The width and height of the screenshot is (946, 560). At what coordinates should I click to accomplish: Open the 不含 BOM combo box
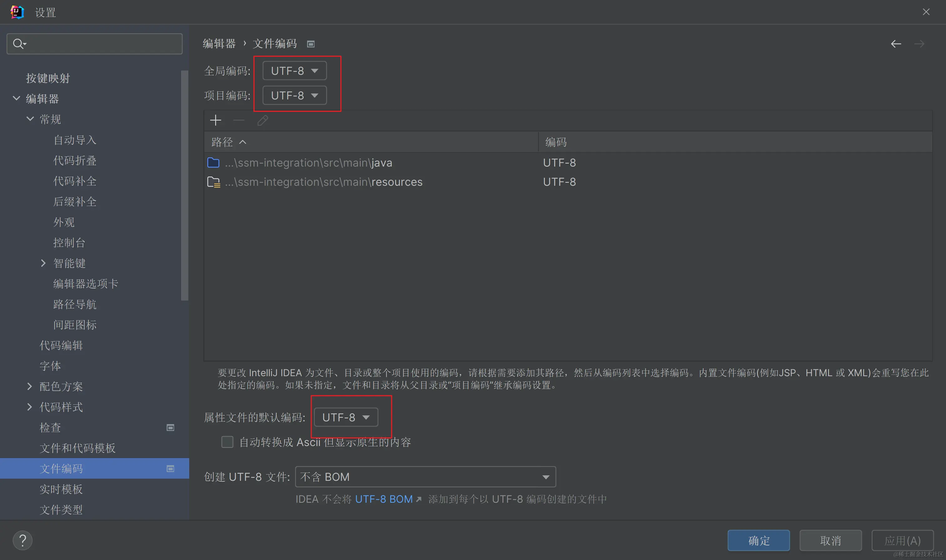pos(425,477)
